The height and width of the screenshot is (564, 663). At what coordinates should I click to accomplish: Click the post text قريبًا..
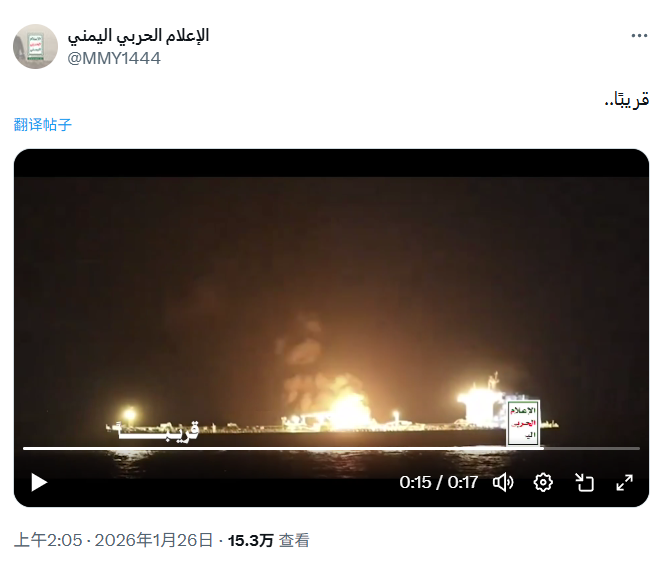point(627,100)
